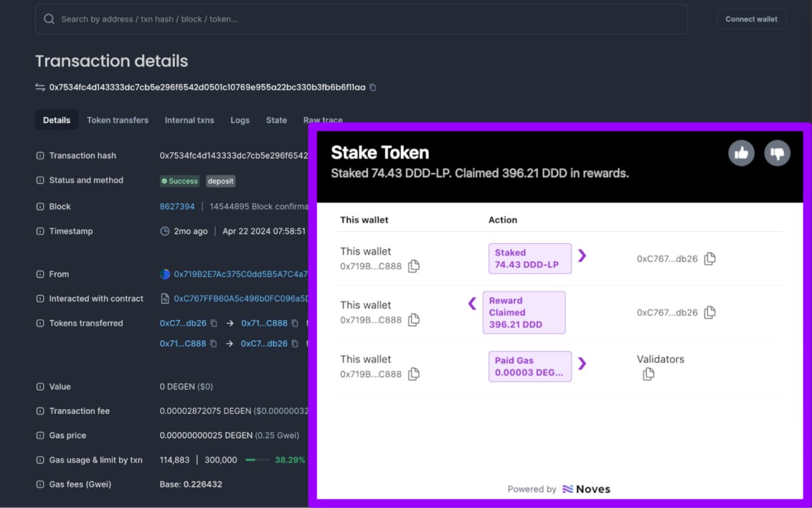812x508 pixels.
Task: Click the clock icon in Timestamp row
Action: coord(165,231)
